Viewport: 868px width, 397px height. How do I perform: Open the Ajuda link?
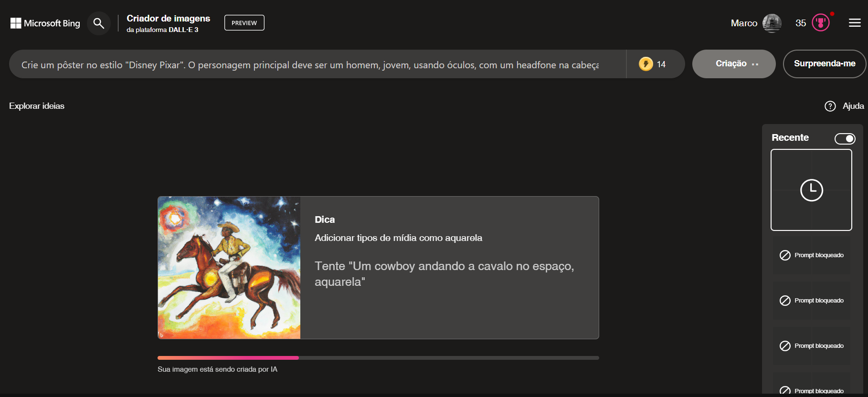click(853, 106)
